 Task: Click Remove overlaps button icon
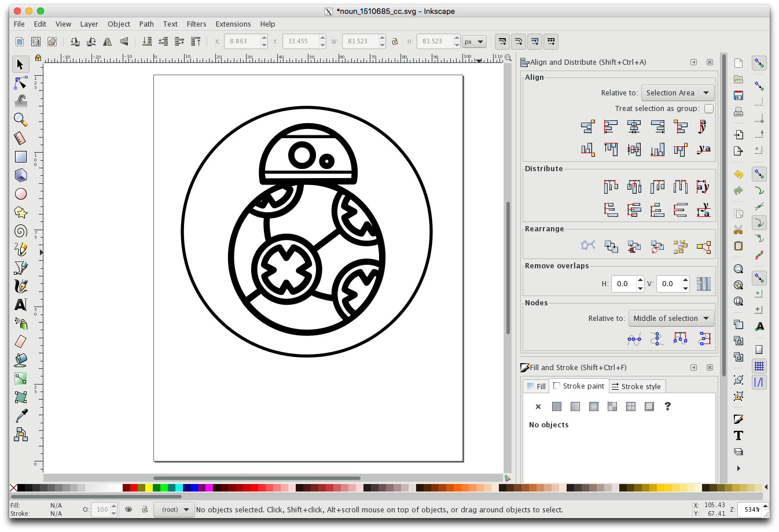pyautogui.click(x=703, y=283)
